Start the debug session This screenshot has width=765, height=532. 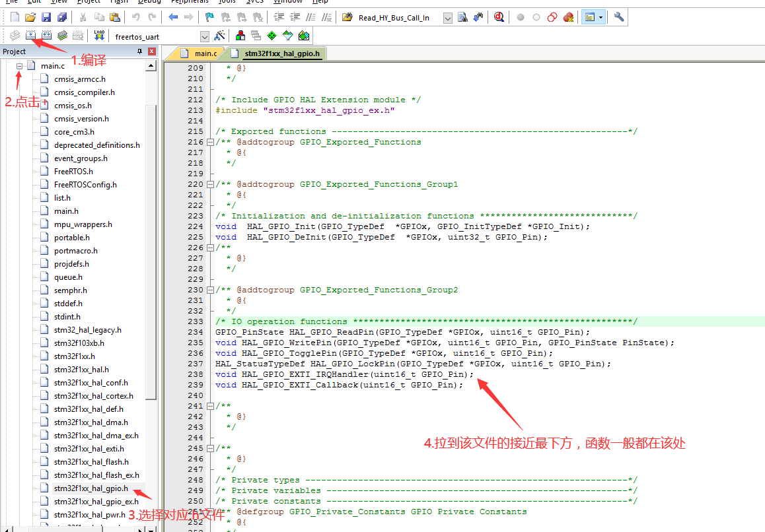point(499,18)
